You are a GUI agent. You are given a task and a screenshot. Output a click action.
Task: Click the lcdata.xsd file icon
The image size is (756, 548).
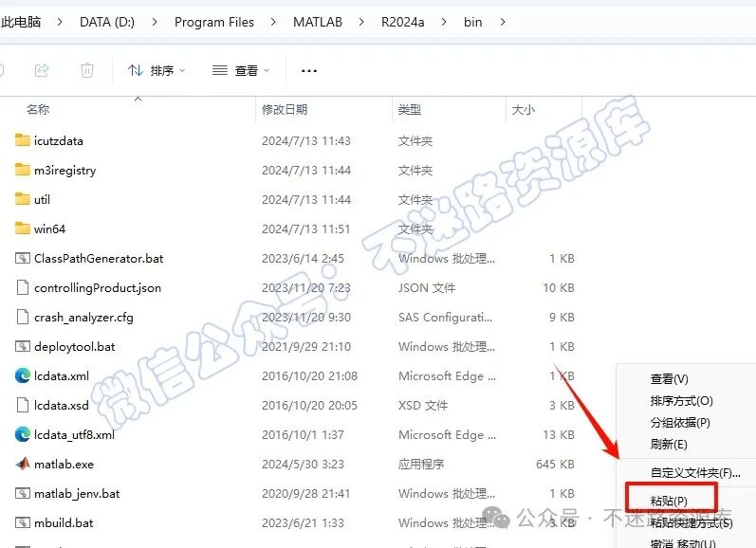[22, 405]
